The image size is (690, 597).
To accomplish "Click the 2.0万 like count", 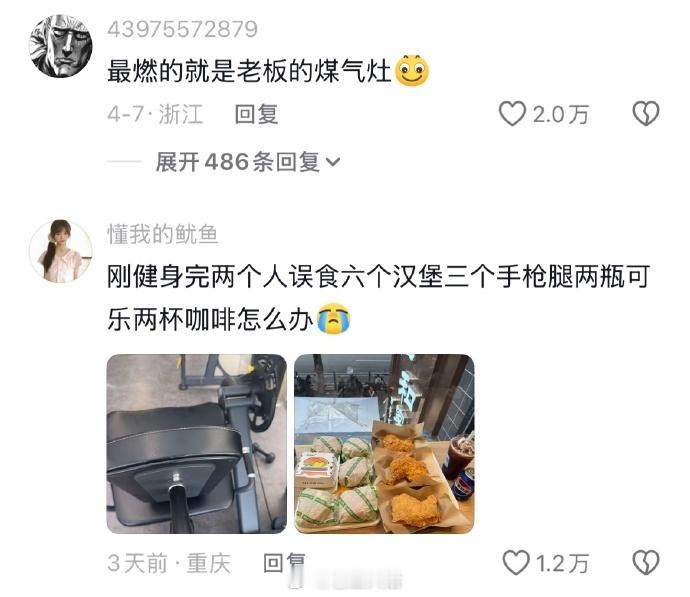I will click(x=561, y=114).
